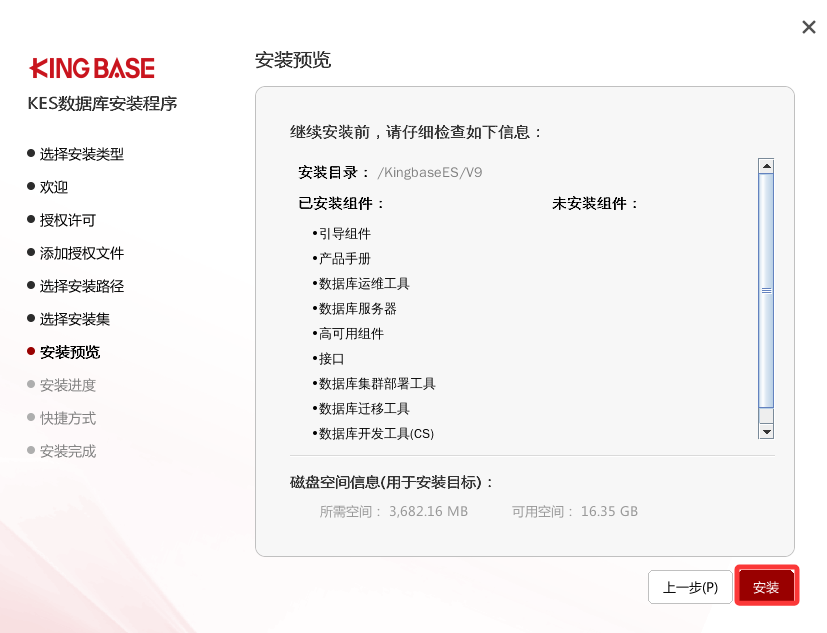Select 数据库迁移工具 in the installed components list
This screenshot has width=827, height=633.
pos(364,409)
